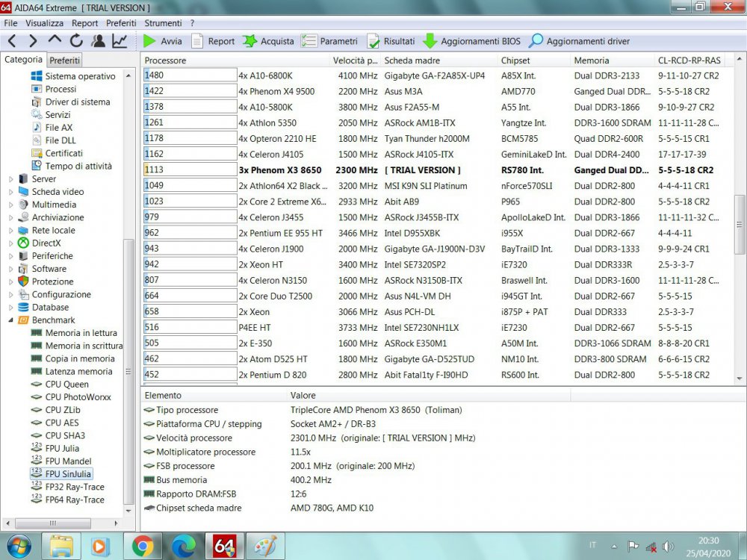Click the Aggiornamenti BIOS download icon
Image resolution: width=747 pixels, height=560 pixels.
click(430, 41)
